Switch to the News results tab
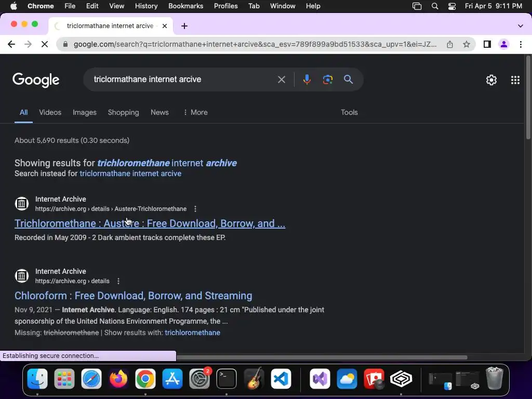This screenshot has width=532, height=399. [x=159, y=112]
